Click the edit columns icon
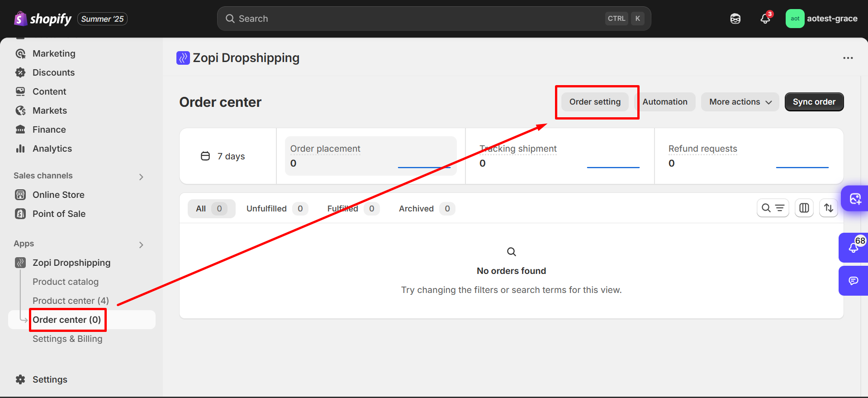 (x=804, y=208)
